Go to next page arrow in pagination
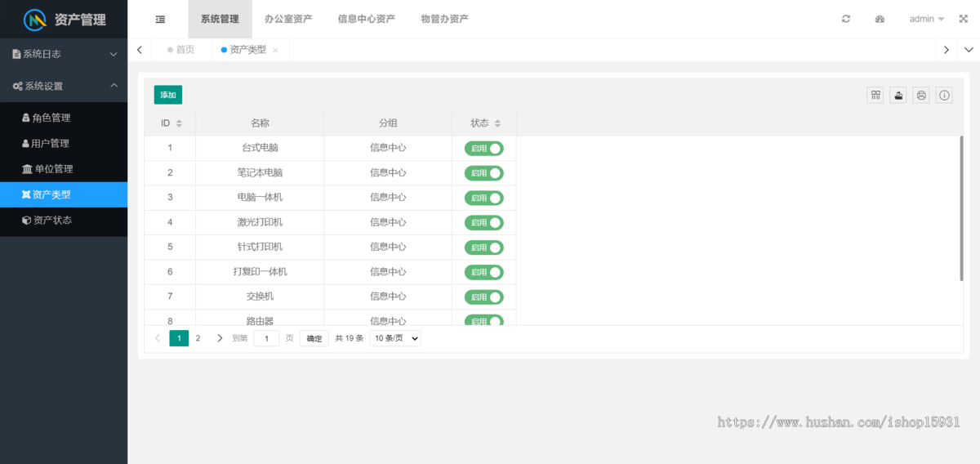This screenshot has height=464, width=980. (219, 338)
